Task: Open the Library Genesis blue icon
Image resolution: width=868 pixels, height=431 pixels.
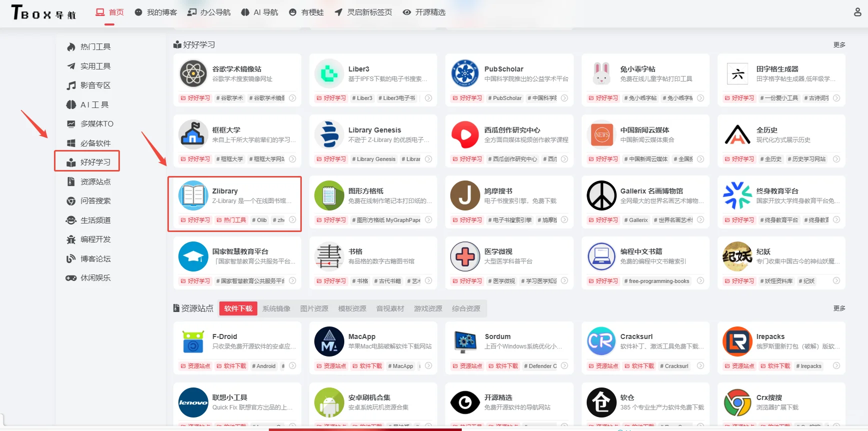Action: 329,134
